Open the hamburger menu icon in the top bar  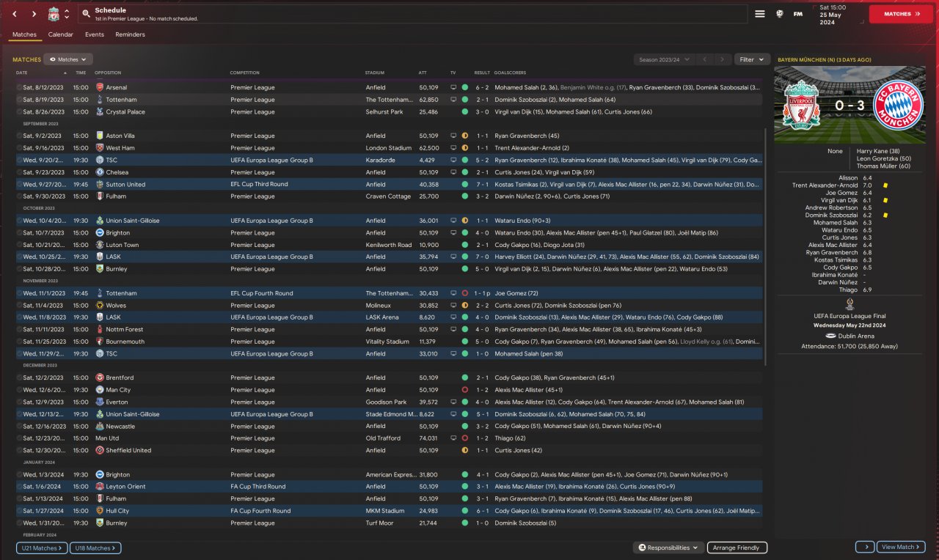[x=760, y=14]
